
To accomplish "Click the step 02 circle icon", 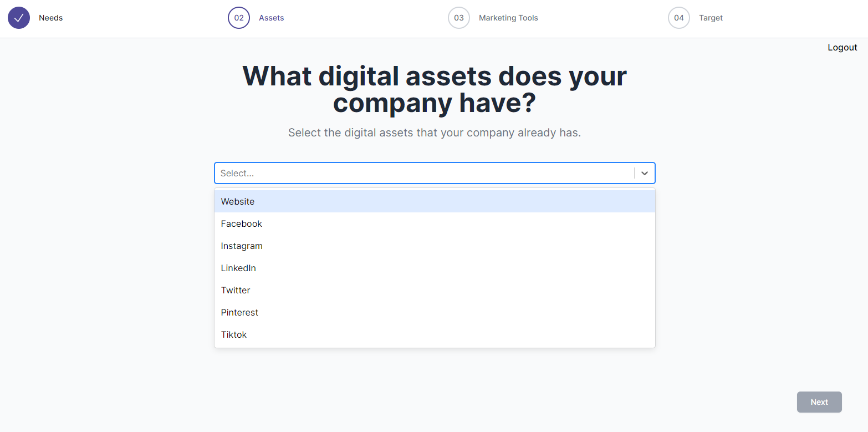I will 239,18.
